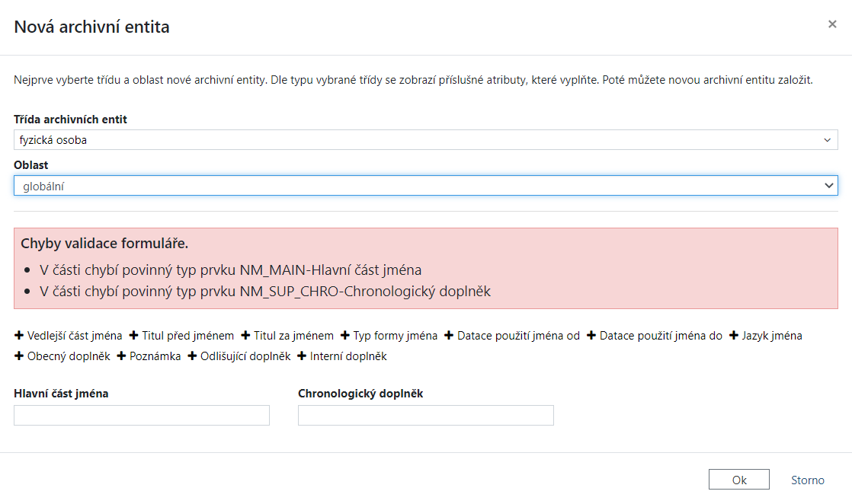Add Typ formy jména with plus icon
Viewport: 852px width, 504px height.
point(345,336)
